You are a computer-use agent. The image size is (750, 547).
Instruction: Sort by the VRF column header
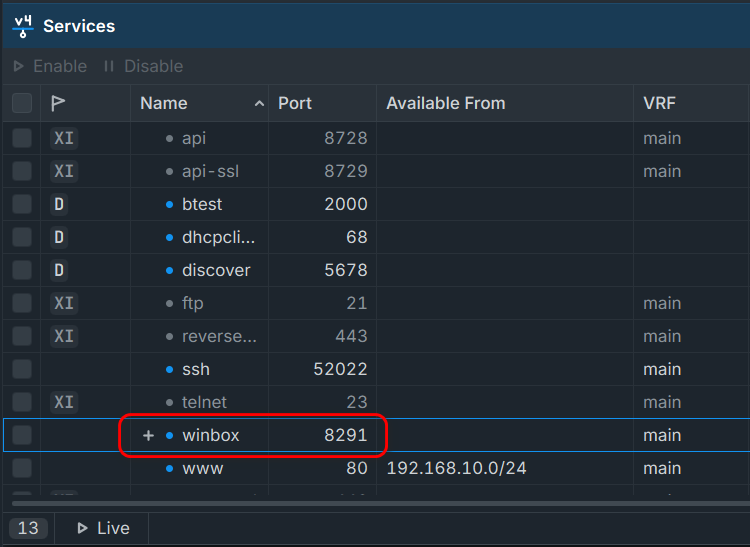(692, 103)
